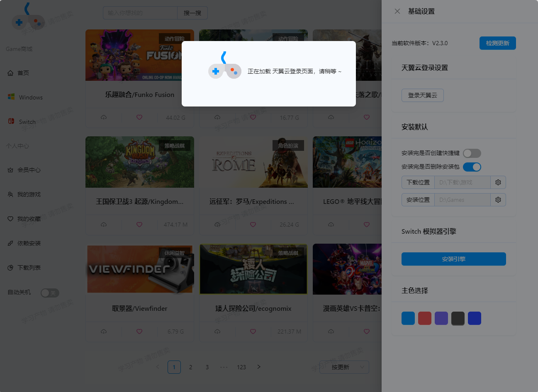Viewport: 538px width, 392px height.
Task: Favorite Marvel vs Capcom with heart
Action: point(367,332)
